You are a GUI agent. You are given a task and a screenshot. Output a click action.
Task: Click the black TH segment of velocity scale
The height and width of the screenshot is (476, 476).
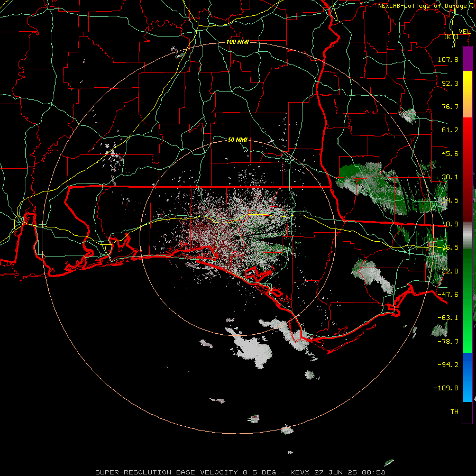pos(467,412)
